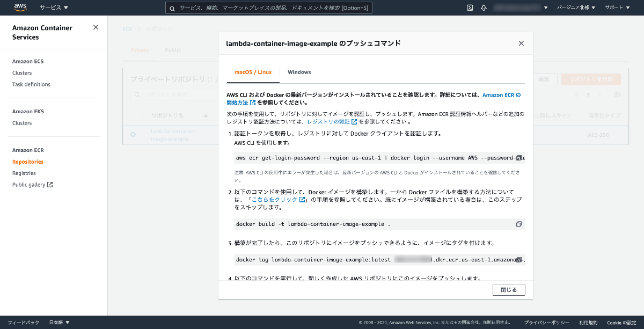Focus the repository search field

pos(174,95)
